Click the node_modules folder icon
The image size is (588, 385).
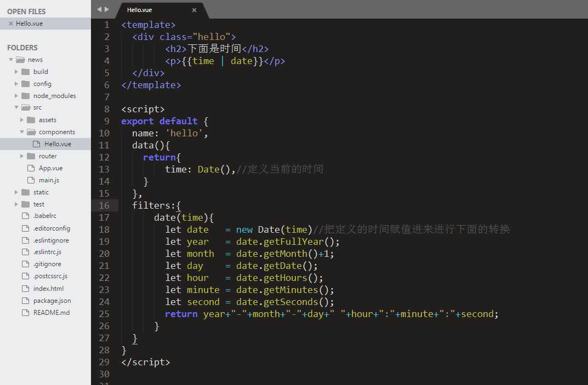coord(26,96)
